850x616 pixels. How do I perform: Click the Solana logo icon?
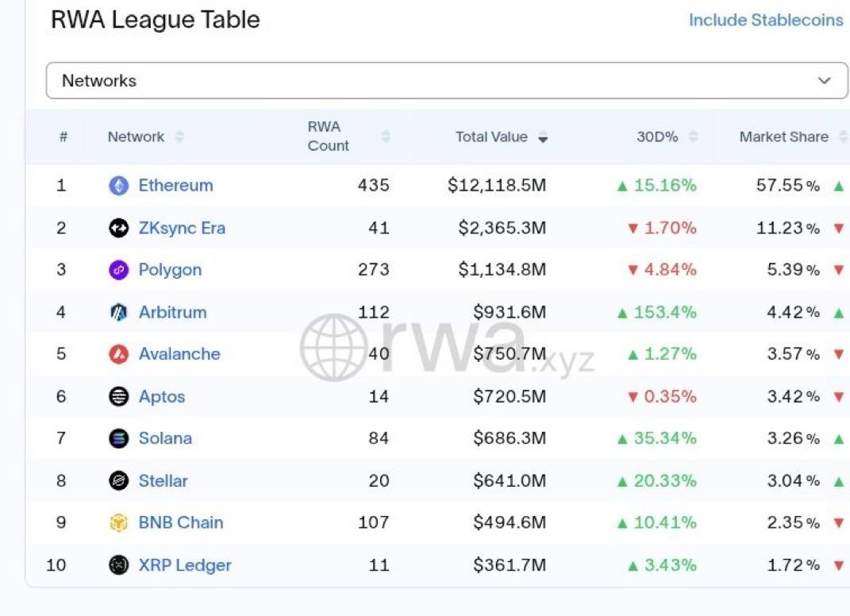pyautogui.click(x=118, y=438)
